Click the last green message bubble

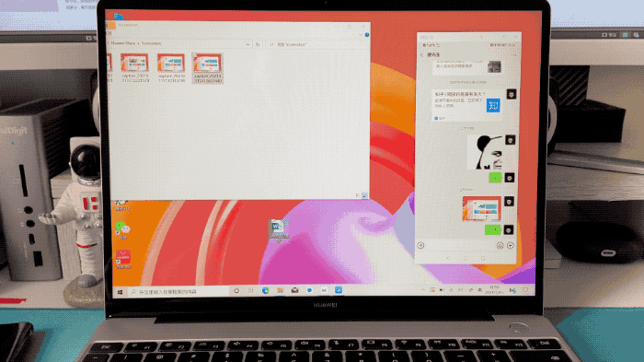[x=493, y=229]
